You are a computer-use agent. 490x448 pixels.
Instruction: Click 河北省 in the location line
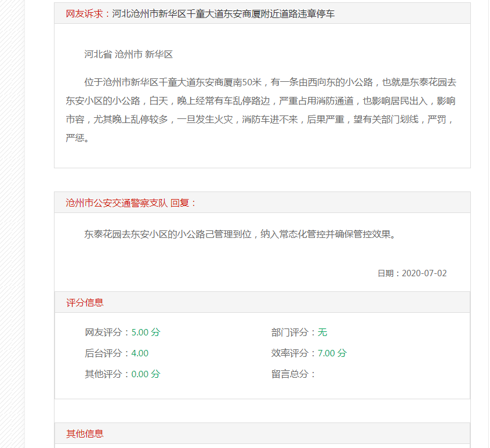coord(98,55)
